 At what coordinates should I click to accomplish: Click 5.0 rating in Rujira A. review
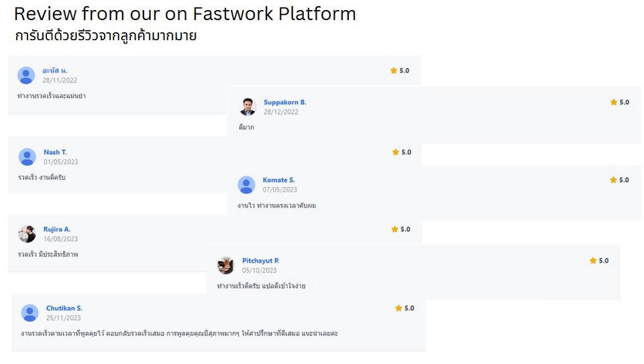405,229
